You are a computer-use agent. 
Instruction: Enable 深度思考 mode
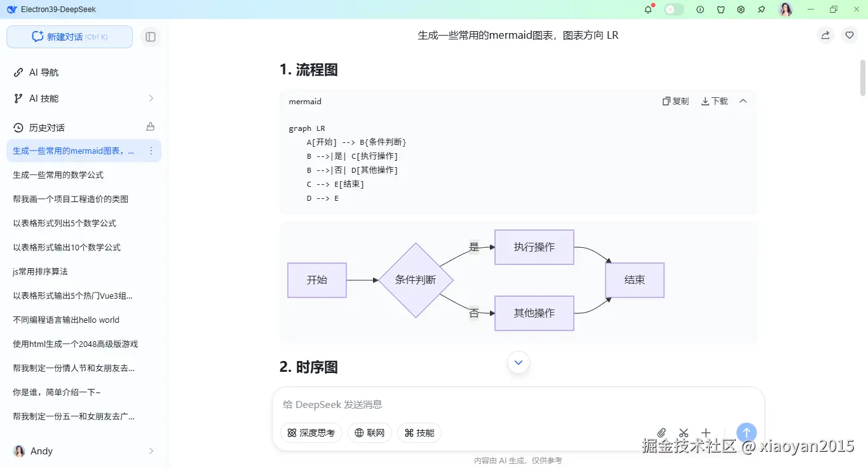[x=311, y=433]
